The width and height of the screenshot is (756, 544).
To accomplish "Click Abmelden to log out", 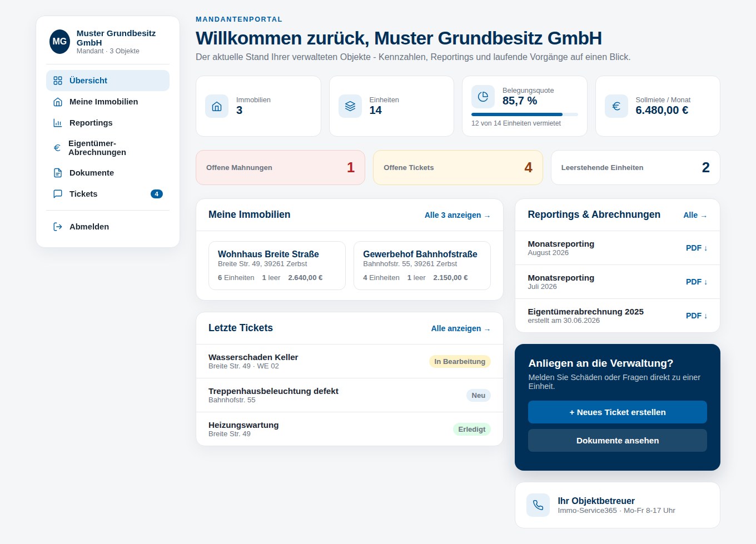I will coord(108,227).
